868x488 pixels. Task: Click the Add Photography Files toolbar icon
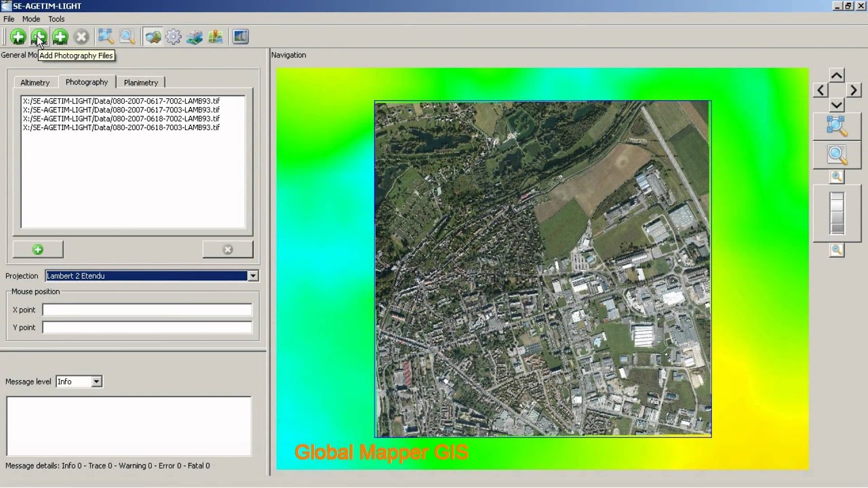(39, 37)
